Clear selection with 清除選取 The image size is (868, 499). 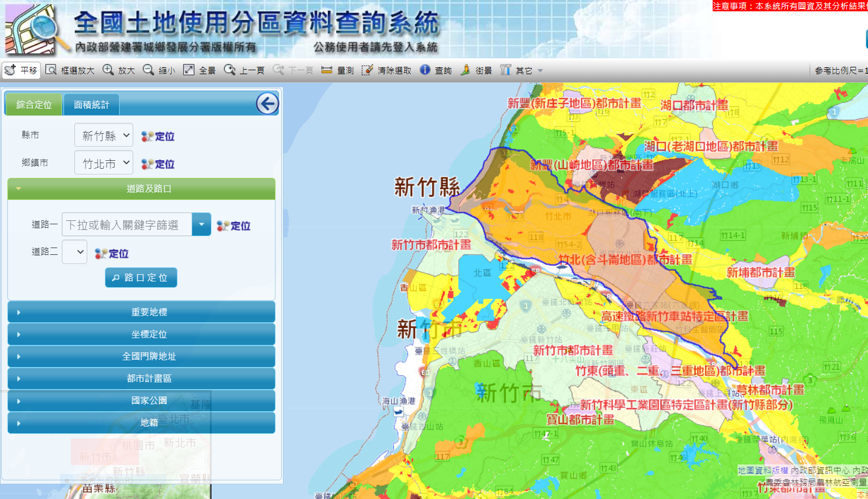coord(387,70)
